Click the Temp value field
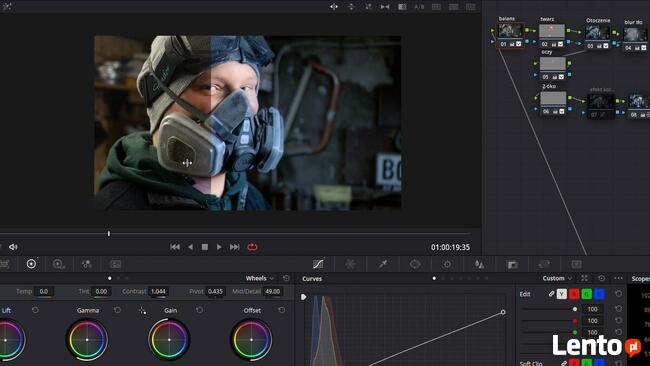 [44, 291]
